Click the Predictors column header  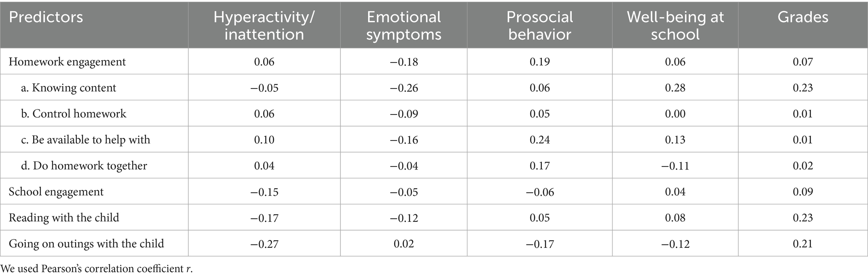pyautogui.click(x=46, y=17)
